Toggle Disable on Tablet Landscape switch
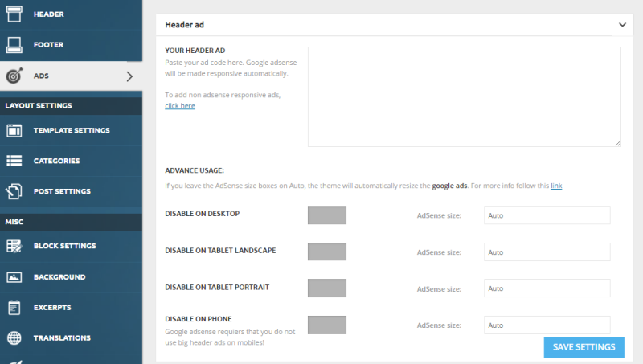The image size is (643, 364). [x=327, y=252]
